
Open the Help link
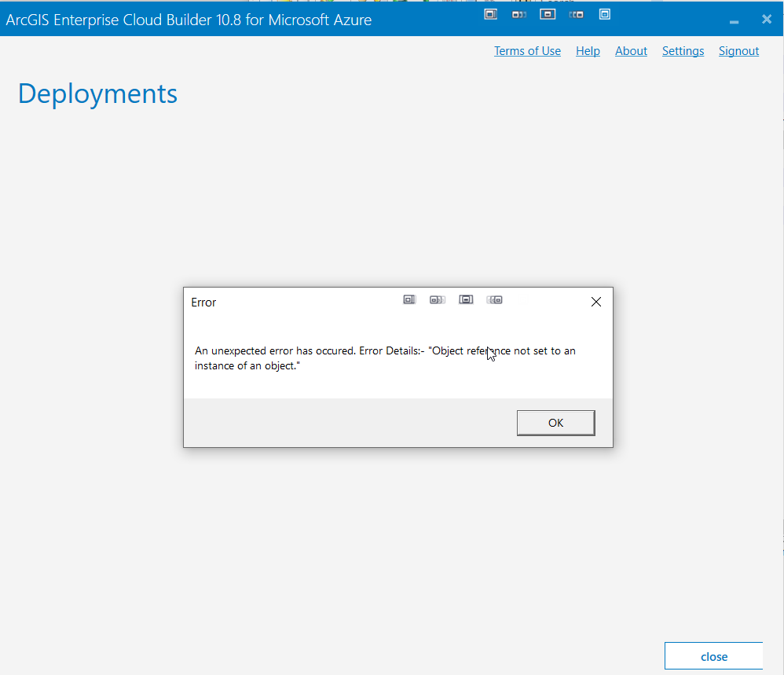point(588,51)
